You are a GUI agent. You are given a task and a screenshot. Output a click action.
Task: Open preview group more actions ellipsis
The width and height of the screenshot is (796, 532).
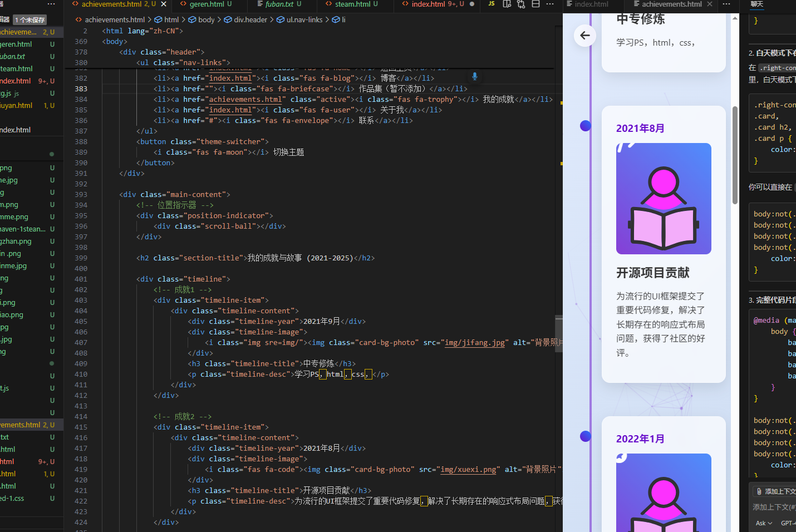pos(726,4)
